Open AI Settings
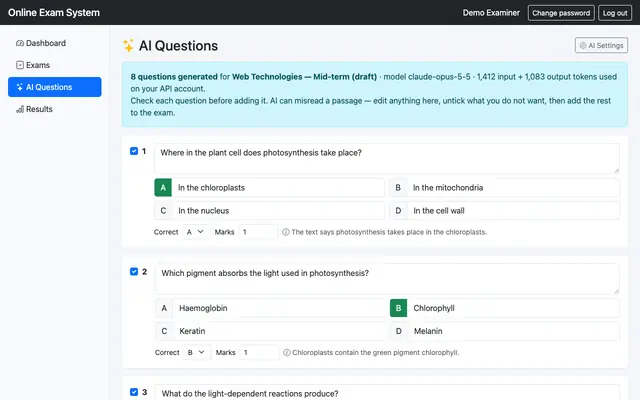 tap(601, 45)
